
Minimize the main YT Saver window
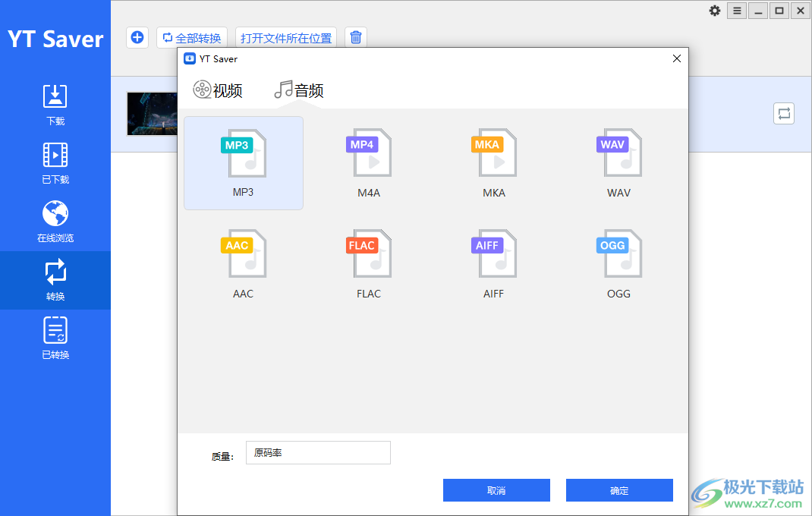758,11
